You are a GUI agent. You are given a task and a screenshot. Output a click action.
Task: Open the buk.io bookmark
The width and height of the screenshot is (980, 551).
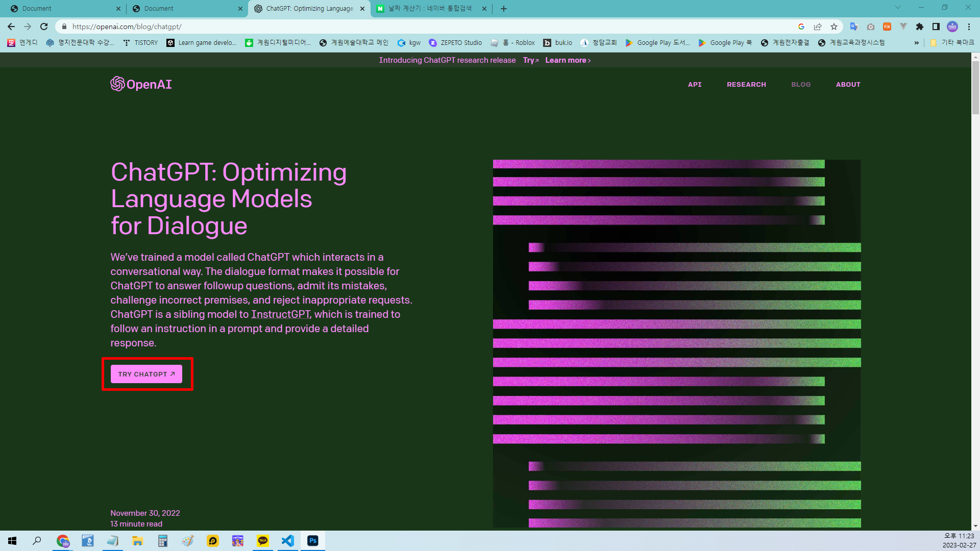(557, 43)
